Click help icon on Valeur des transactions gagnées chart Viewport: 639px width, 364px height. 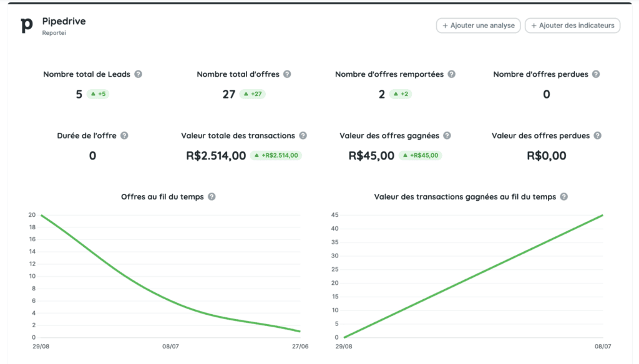(x=563, y=196)
